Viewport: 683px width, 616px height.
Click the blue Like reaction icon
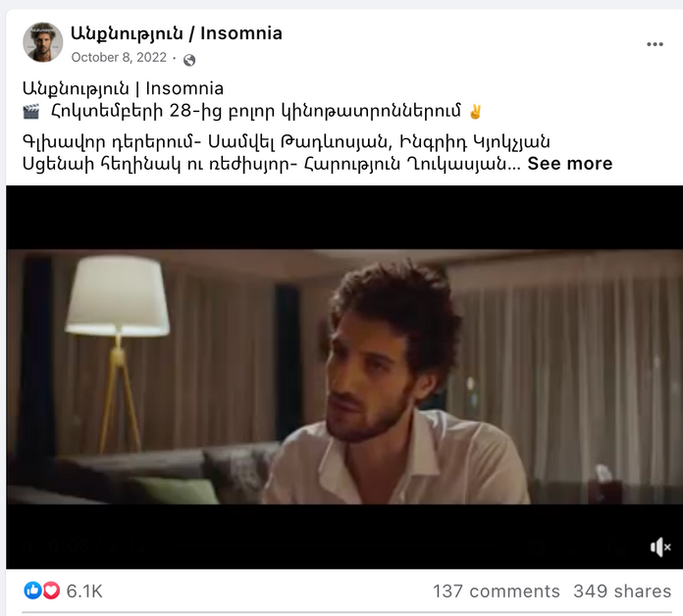(x=32, y=590)
